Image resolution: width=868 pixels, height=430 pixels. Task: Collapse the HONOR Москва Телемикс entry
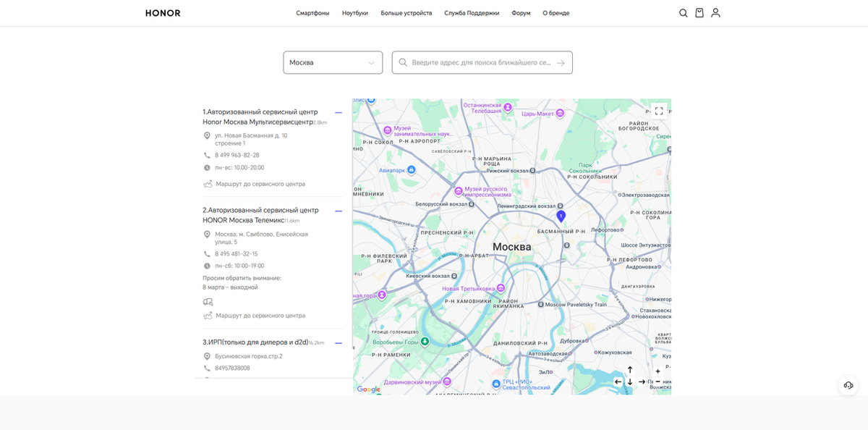coord(339,211)
